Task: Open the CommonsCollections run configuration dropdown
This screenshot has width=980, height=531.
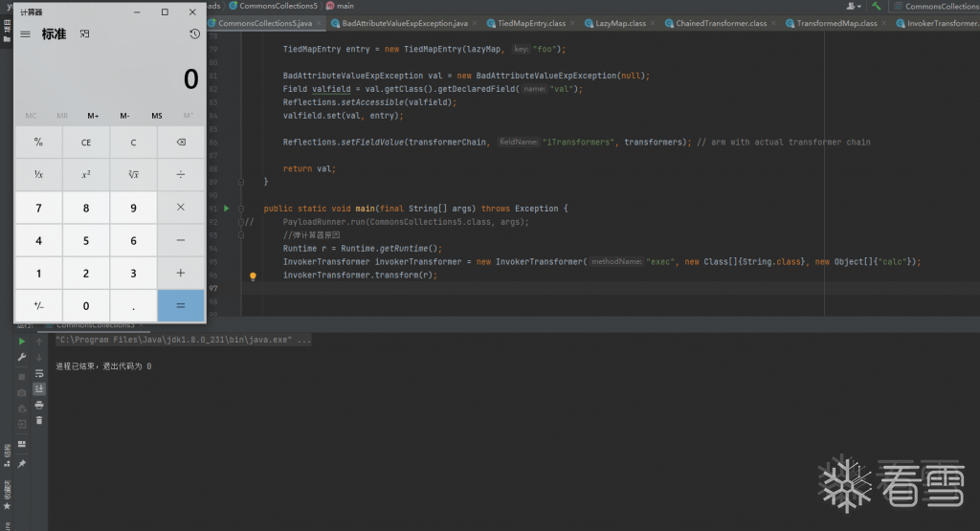Action: point(936,7)
